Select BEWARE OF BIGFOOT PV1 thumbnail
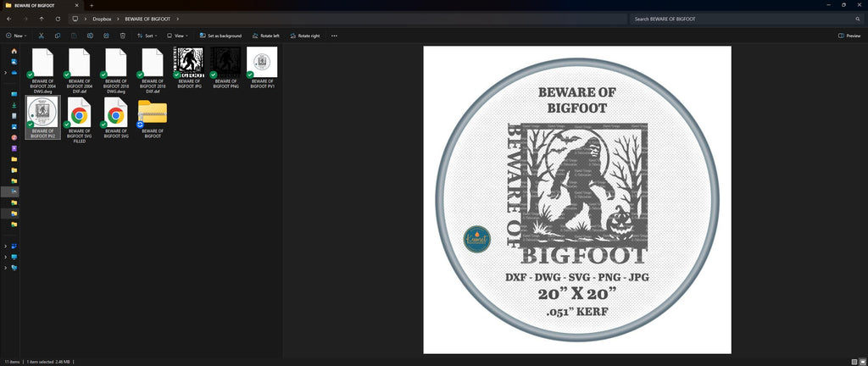This screenshot has width=868, height=366. click(262, 68)
